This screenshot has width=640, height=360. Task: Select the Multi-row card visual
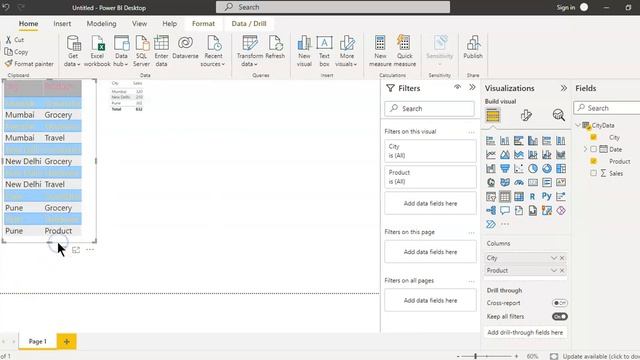click(547, 182)
